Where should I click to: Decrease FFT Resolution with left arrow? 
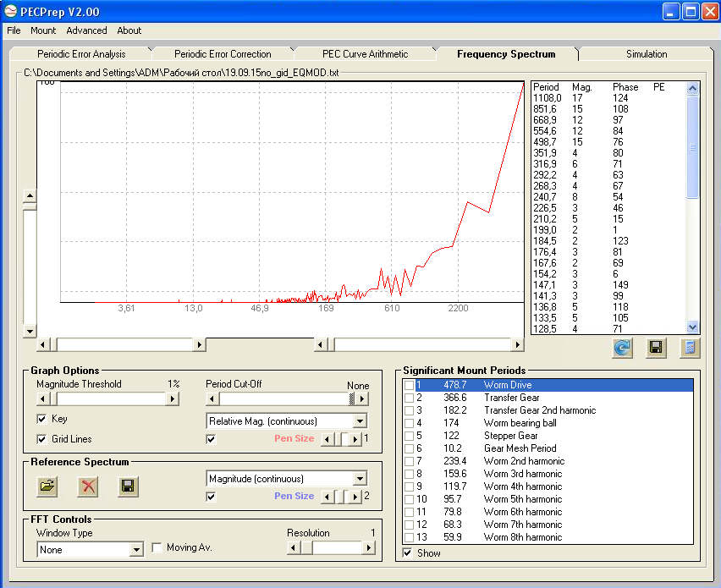pos(293,547)
